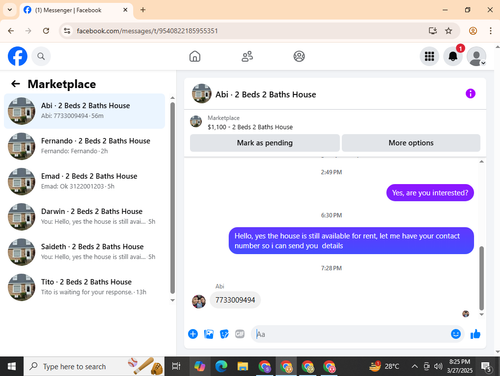Open Tito's conversation
Image resolution: width=500 pixels, height=376 pixels.
84,287
